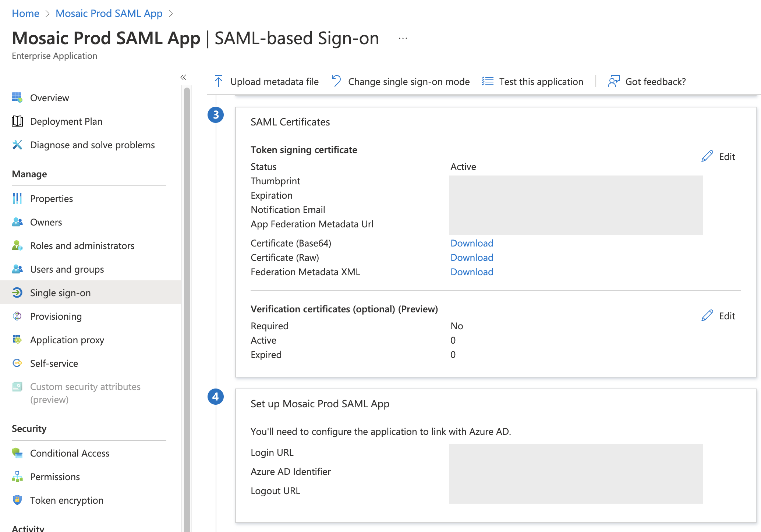Click the Conditional Access icon
The height and width of the screenshot is (532, 761).
click(x=17, y=453)
